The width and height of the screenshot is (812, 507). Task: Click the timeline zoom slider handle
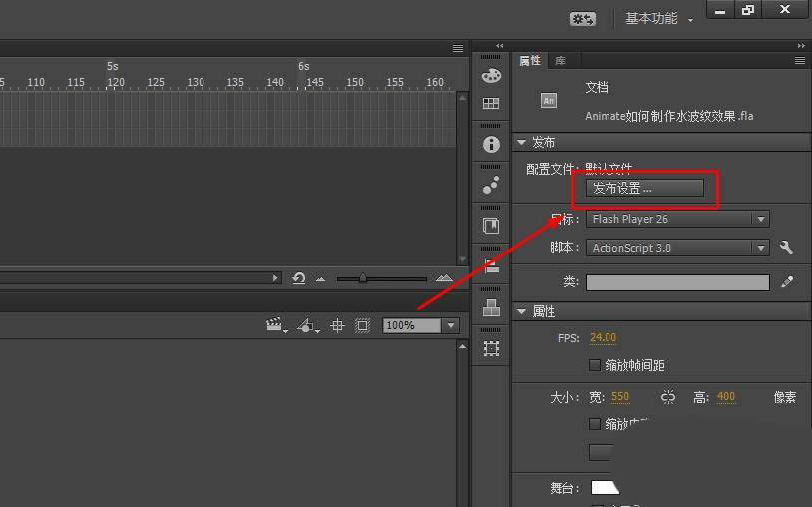coord(363,279)
